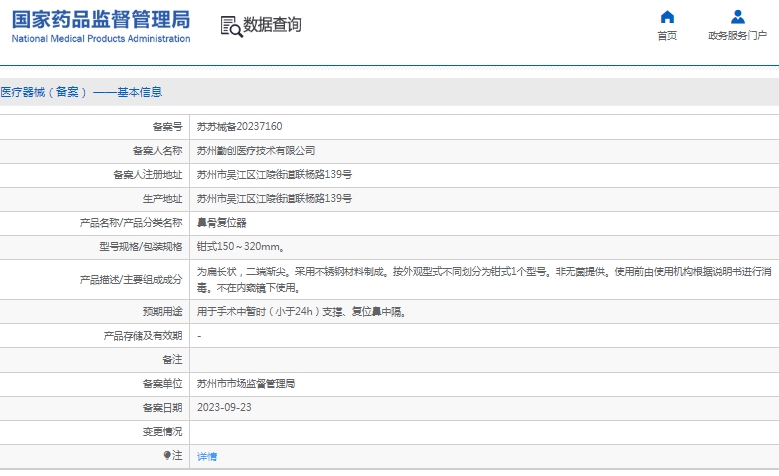
Task: Click the 政务服务门户 text link
Action: (x=738, y=35)
